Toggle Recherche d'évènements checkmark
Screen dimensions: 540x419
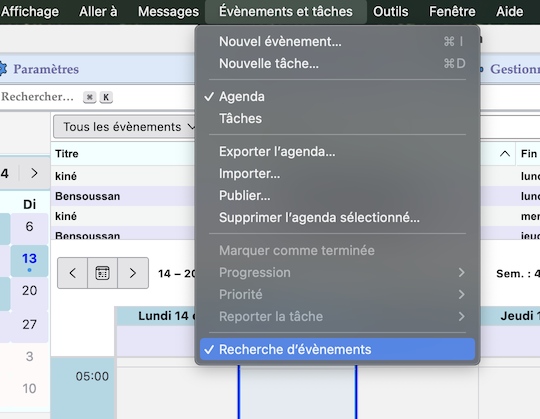[x=338, y=349]
